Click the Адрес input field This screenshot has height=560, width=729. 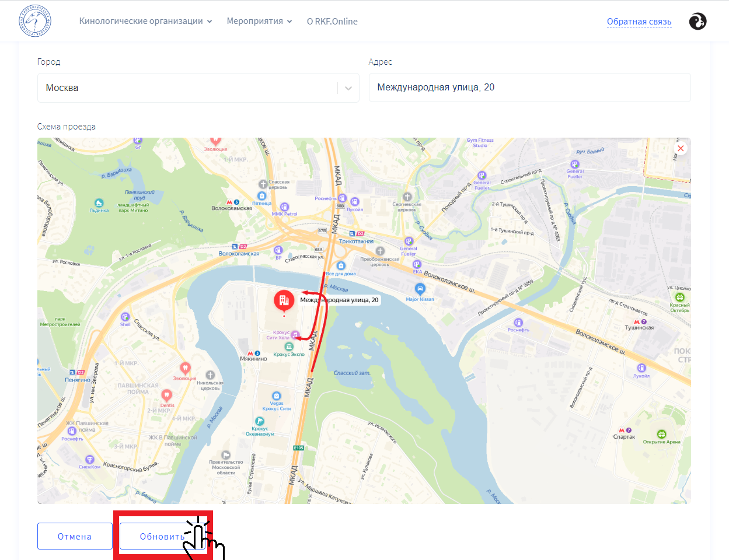coord(529,87)
